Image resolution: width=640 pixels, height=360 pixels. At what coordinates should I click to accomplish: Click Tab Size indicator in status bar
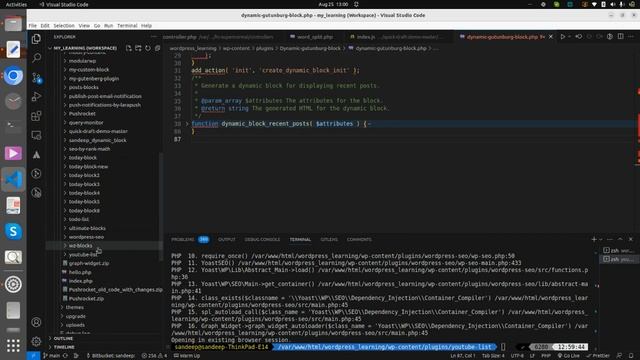pos(493,356)
